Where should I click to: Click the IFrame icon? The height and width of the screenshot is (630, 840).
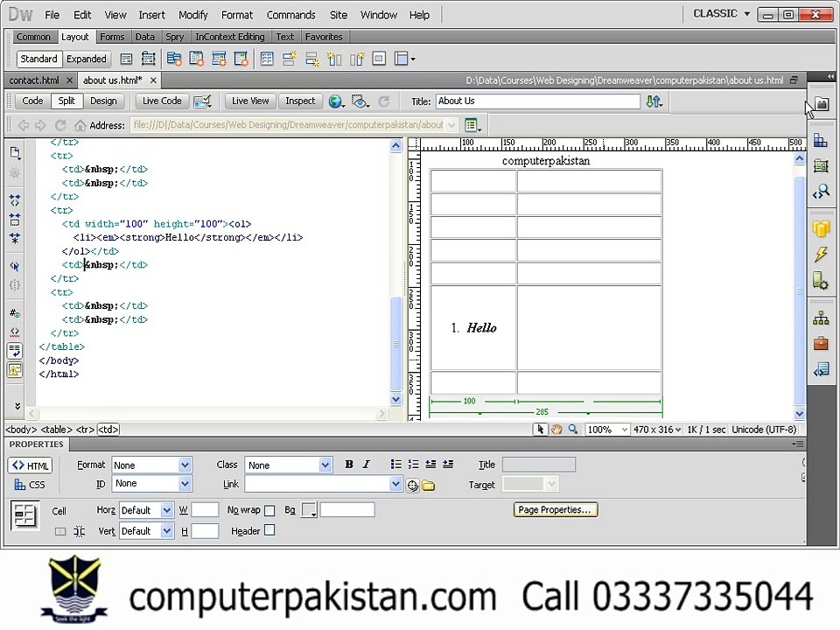[379, 59]
